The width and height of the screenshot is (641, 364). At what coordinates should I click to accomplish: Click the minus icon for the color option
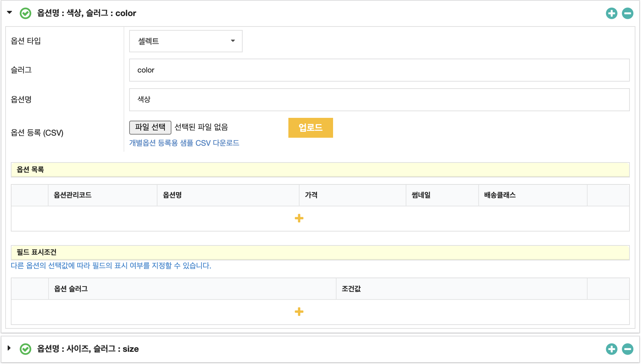(627, 14)
